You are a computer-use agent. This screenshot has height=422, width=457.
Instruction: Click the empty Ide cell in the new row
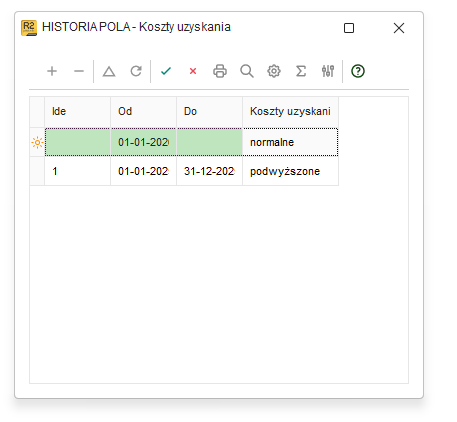pos(77,142)
